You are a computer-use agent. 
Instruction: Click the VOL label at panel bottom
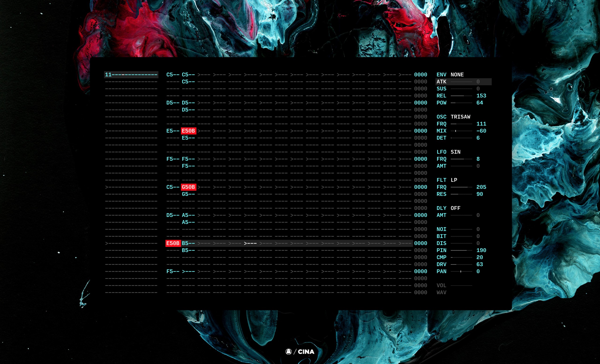[441, 285]
